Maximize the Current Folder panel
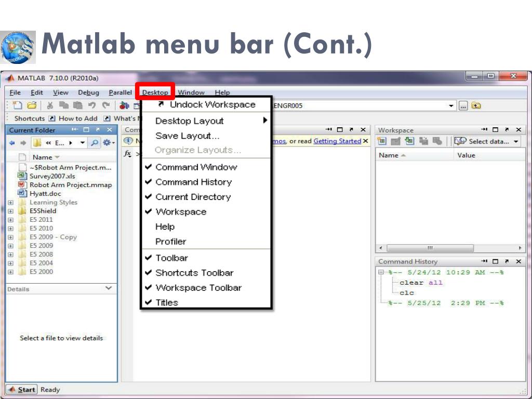The image size is (532, 399). (x=86, y=129)
